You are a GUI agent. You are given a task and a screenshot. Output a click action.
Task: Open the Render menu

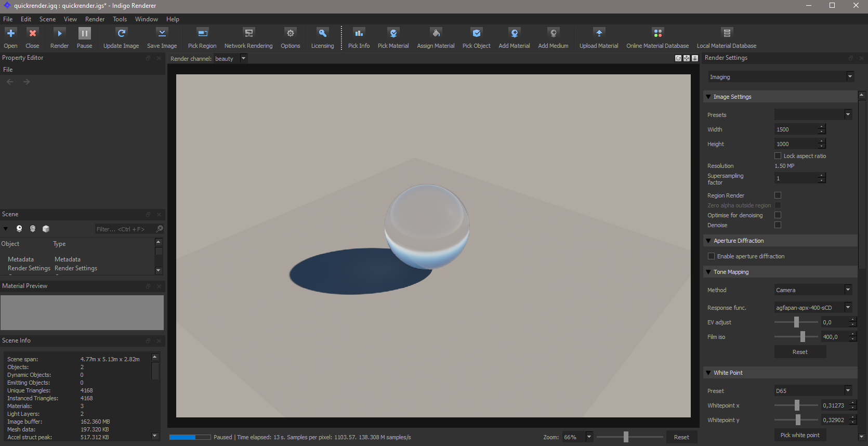(x=95, y=19)
